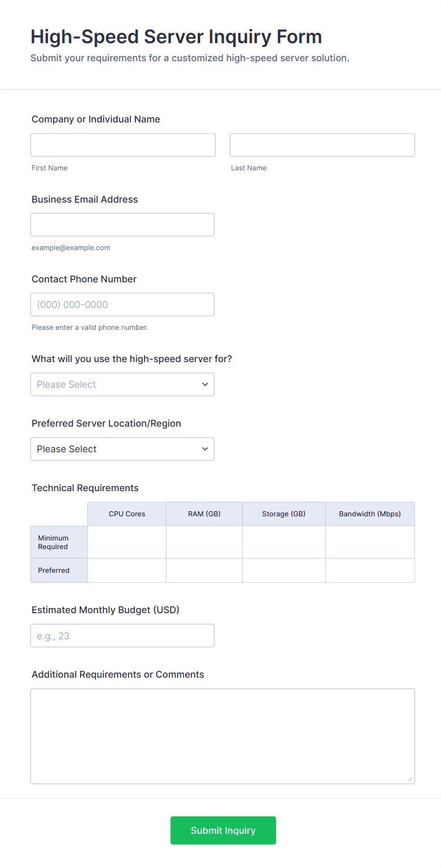441x868 pixels.
Task: Select the Minimum Required Storage (GB) cell
Action: pyautogui.click(x=284, y=542)
